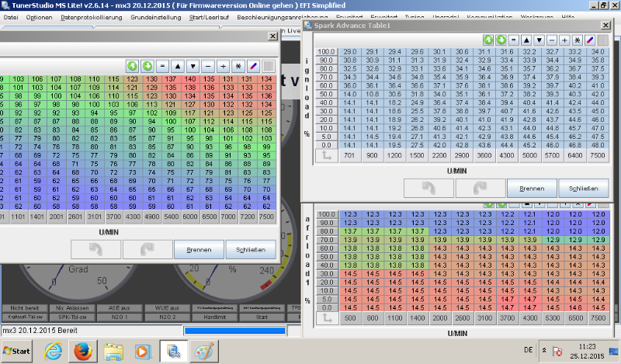Click black up triangle in left table toolbar
This screenshot has width=621, height=364.
[x=179, y=66]
